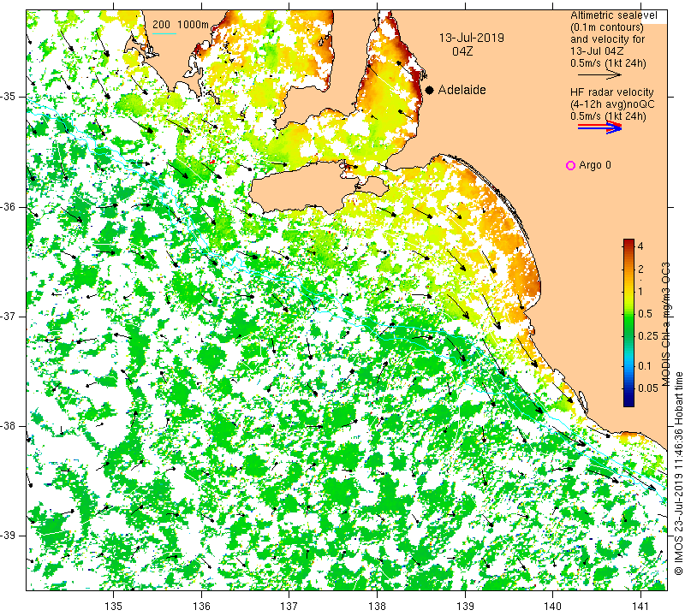Click the red-blue HF radar legend arrow

tap(599, 127)
